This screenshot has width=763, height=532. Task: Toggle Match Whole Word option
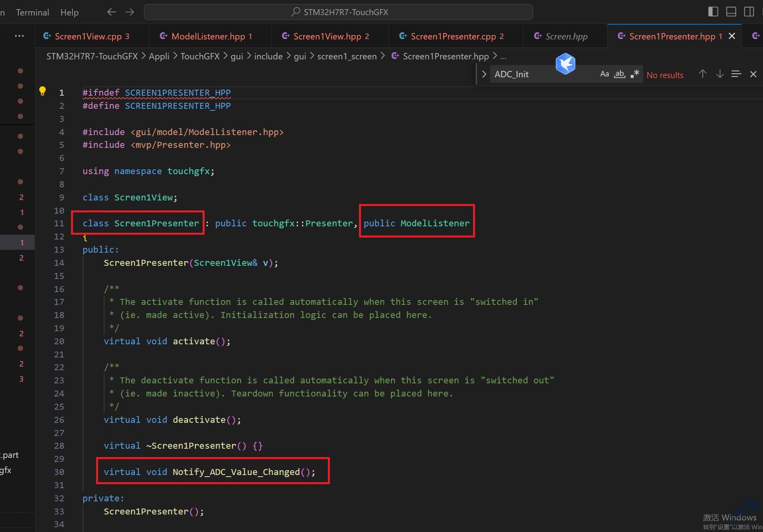(x=619, y=74)
